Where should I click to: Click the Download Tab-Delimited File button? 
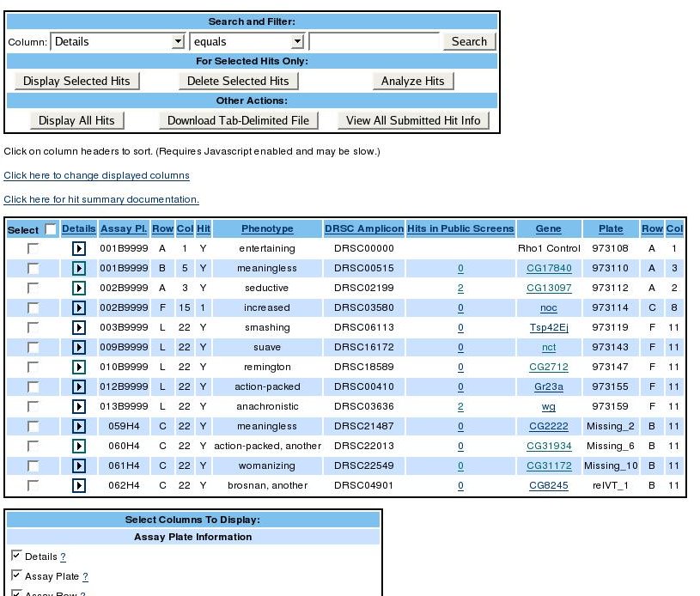[238, 120]
